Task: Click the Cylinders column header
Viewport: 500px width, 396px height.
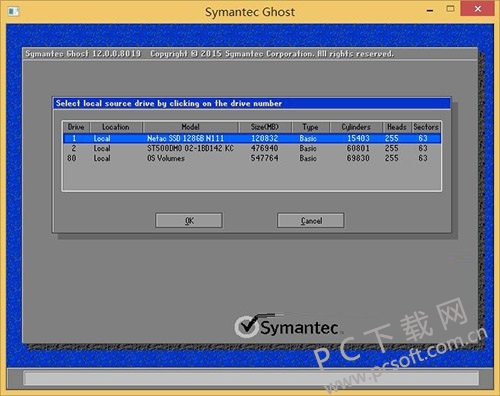Action: click(x=356, y=127)
